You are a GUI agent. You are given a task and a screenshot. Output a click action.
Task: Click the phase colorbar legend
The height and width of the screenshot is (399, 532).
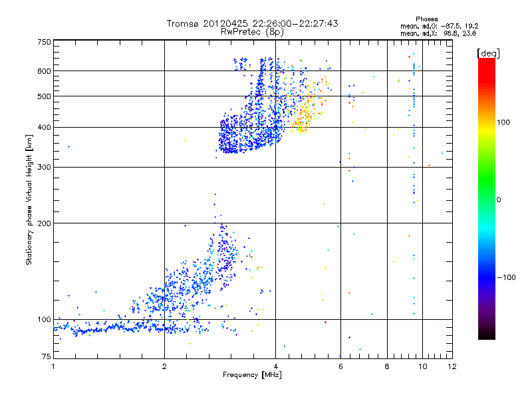pos(487,198)
